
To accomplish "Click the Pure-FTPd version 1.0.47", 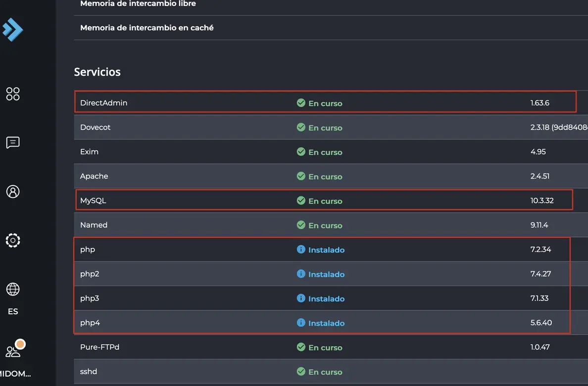I will (540, 347).
